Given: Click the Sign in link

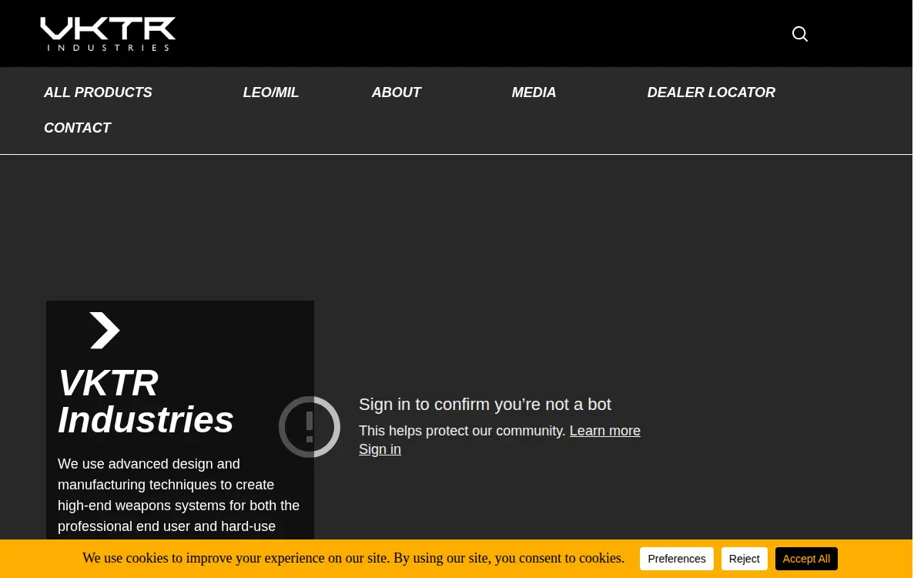Looking at the screenshot, I should click(380, 449).
